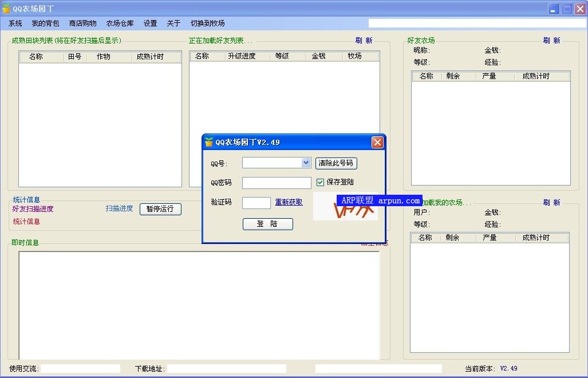This screenshot has width=588, height=378.
Task: Click the 下载地址 field in status bar
Action: tap(227, 369)
